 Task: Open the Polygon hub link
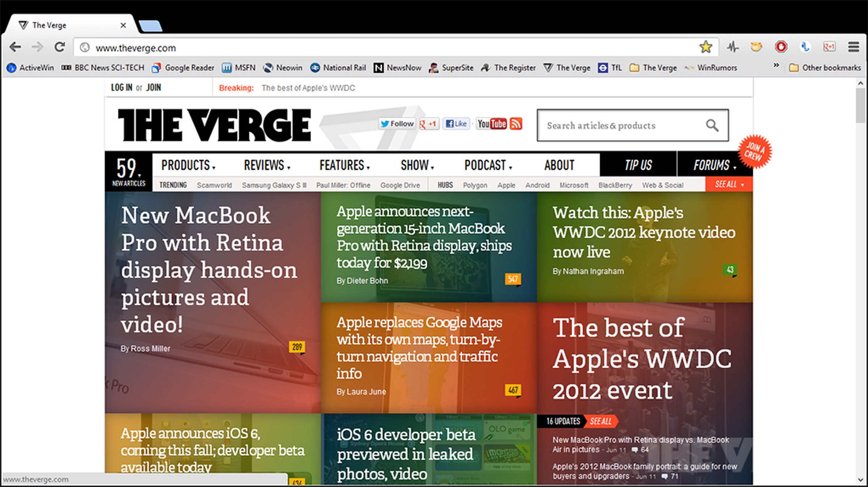(475, 185)
